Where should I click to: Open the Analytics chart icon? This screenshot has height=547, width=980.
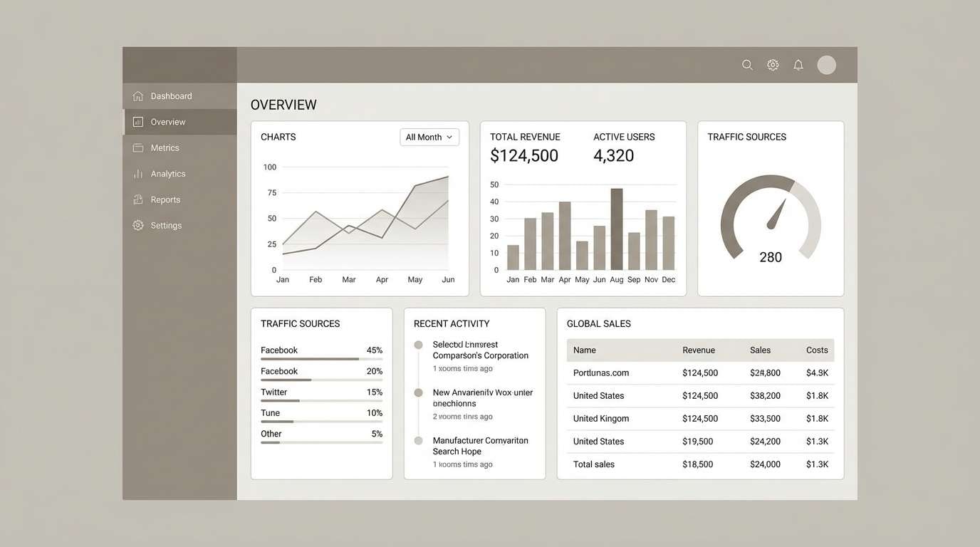click(137, 173)
